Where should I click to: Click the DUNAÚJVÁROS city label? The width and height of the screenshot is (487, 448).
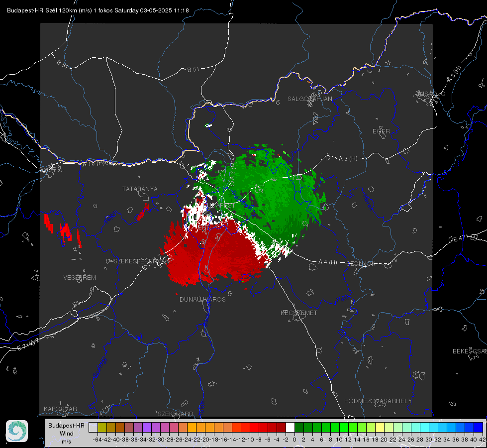[x=202, y=299]
